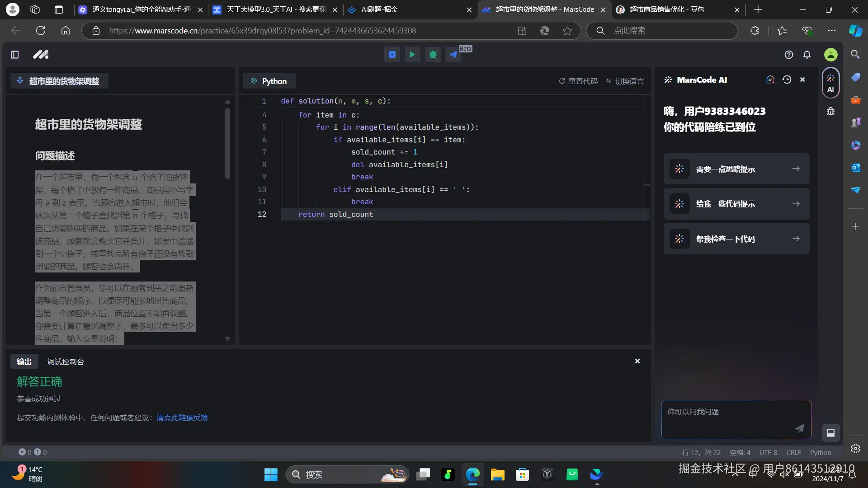Image resolution: width=868 pixels, height=488 pixels.
Task: Click the blue square icon in top toolbar
Action: (392, 55)
